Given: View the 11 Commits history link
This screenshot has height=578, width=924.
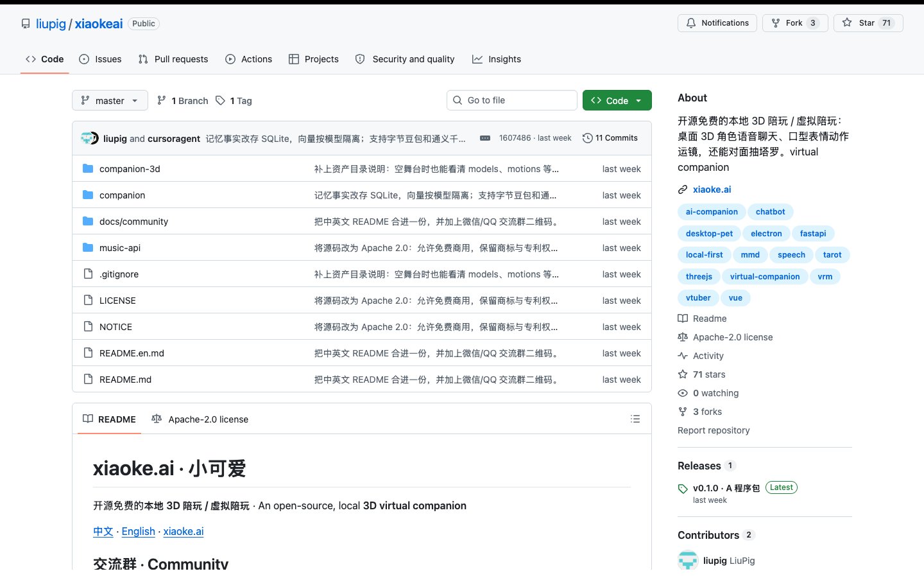Looking at the screenshot, I should 610,138.
